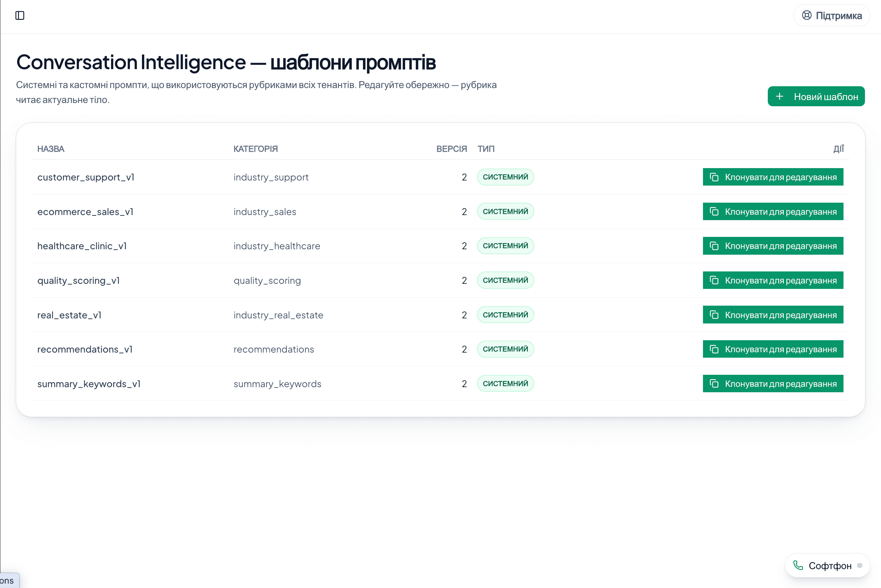Click the industry_sales category cell

[x=265, y=211]
